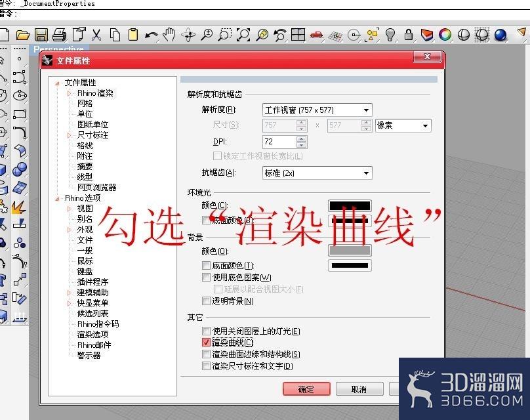Open the 像素 units dropdown
This screenshot has height=420, width=530.
[403, 125]
